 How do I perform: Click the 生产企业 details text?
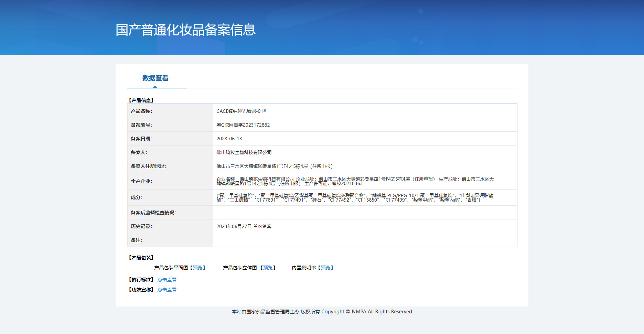(355, 181)
